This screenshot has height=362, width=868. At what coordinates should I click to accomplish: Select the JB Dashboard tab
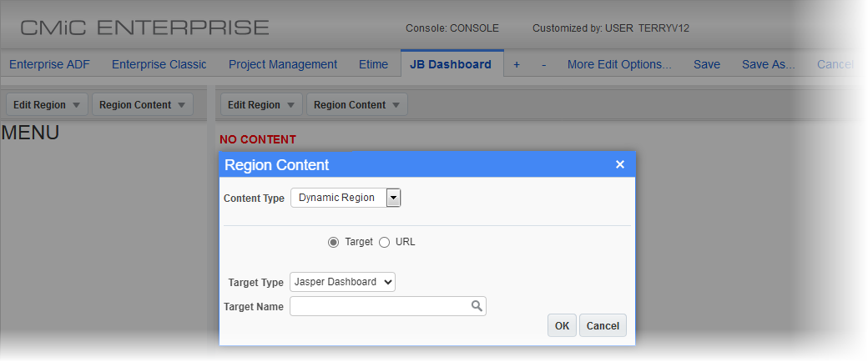(451, 64)
